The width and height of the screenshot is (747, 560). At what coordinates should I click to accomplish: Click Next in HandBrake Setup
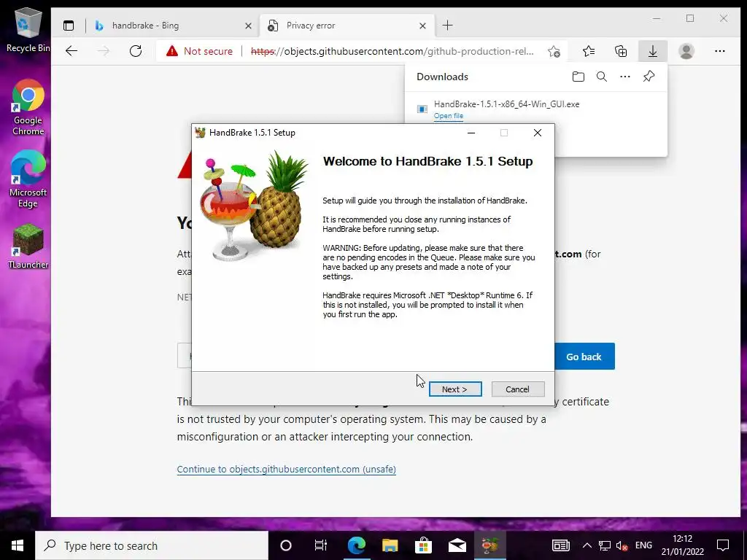coord(455,389)
